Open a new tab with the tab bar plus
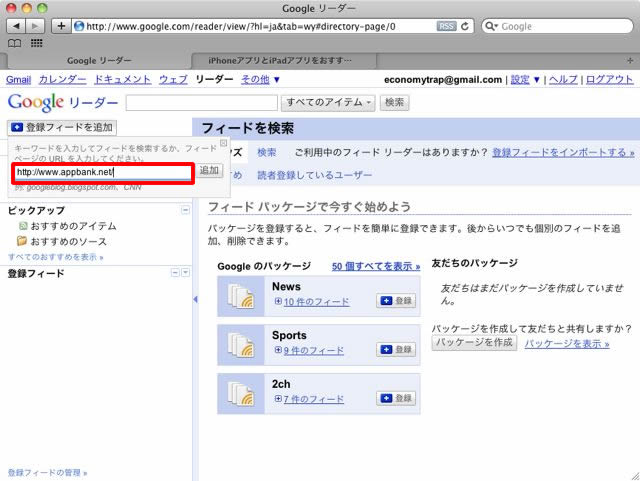Image resolution: width=640 pixels, height=481 pixels. tap(630, 60)
